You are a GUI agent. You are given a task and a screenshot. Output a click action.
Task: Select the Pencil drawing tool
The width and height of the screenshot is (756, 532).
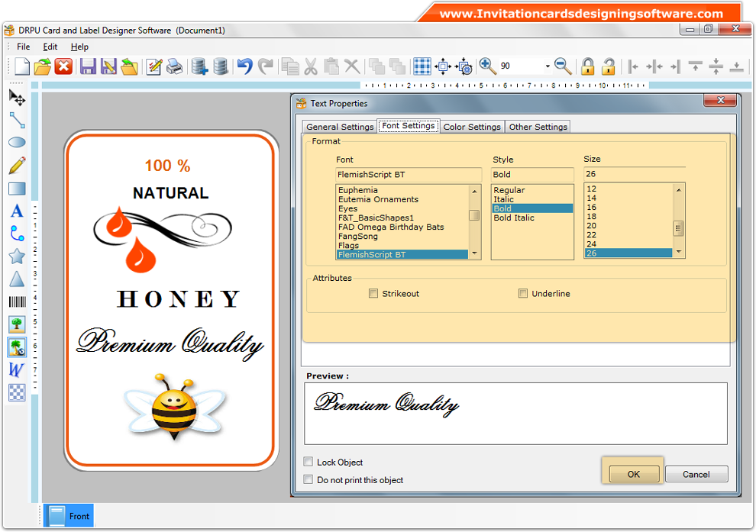coord(17,166)
